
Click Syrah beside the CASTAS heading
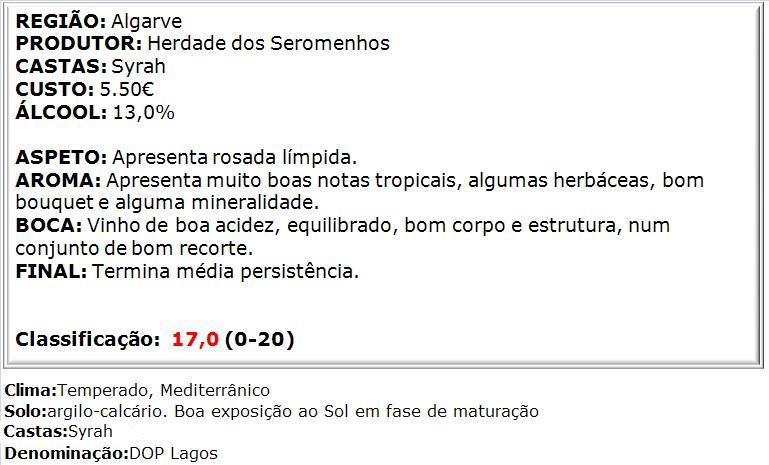click(x=138, y=67)
